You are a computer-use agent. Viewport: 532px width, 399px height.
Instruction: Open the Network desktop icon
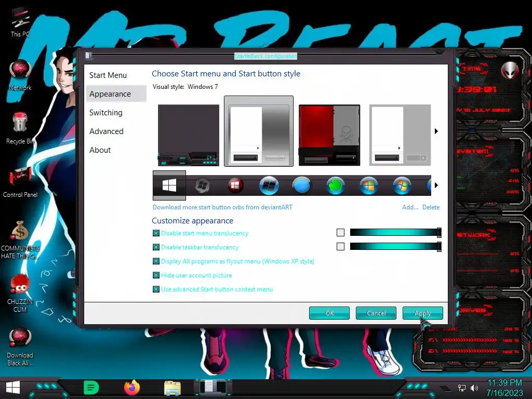click(x=20, y=75)
